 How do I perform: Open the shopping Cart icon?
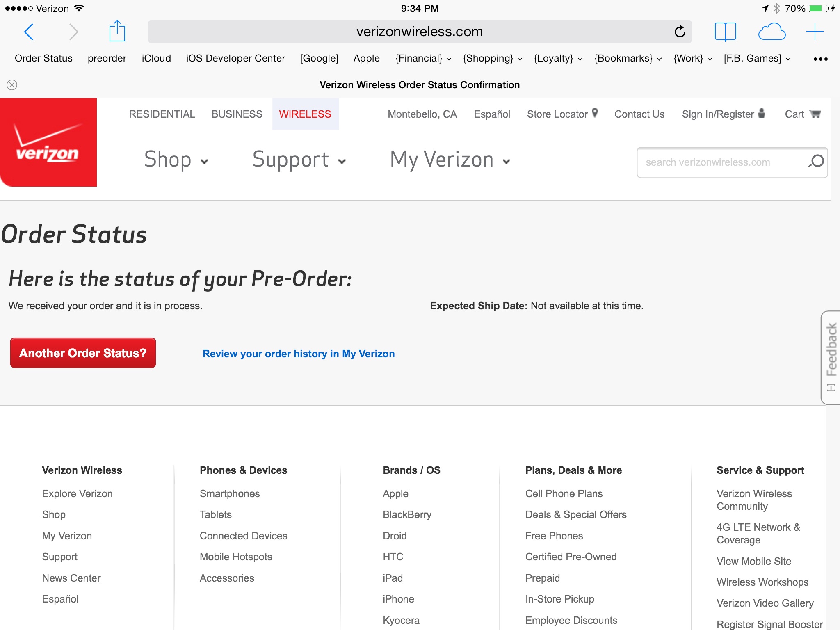(x=815, y=114)
